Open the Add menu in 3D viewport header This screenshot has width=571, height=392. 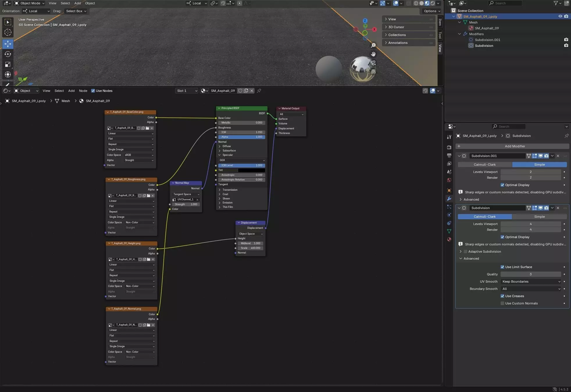(77, 3)
